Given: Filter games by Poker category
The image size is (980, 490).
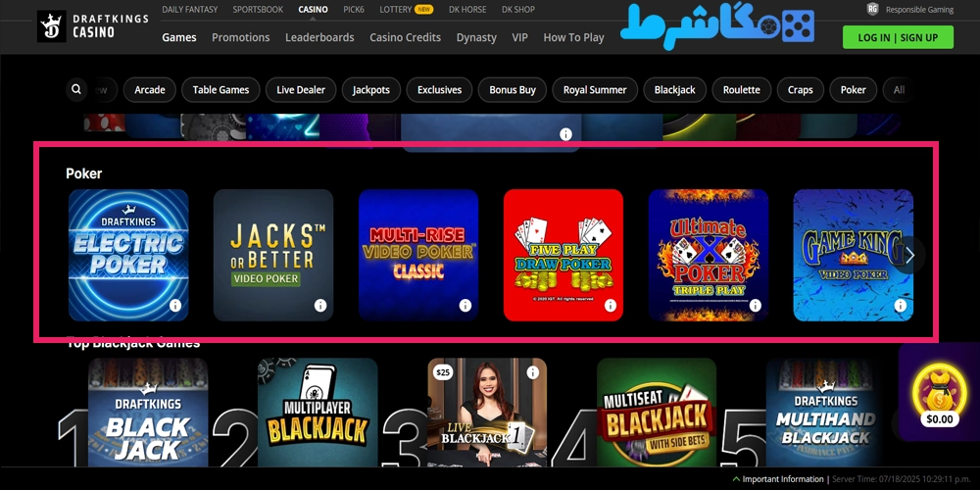Looking at the screenshot, I should click(854, 90).
